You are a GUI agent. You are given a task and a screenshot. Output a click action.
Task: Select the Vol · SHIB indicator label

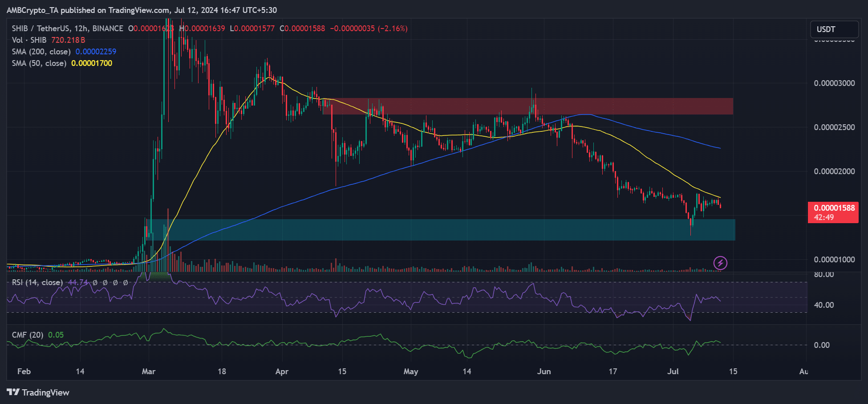(x=29, y=40)
